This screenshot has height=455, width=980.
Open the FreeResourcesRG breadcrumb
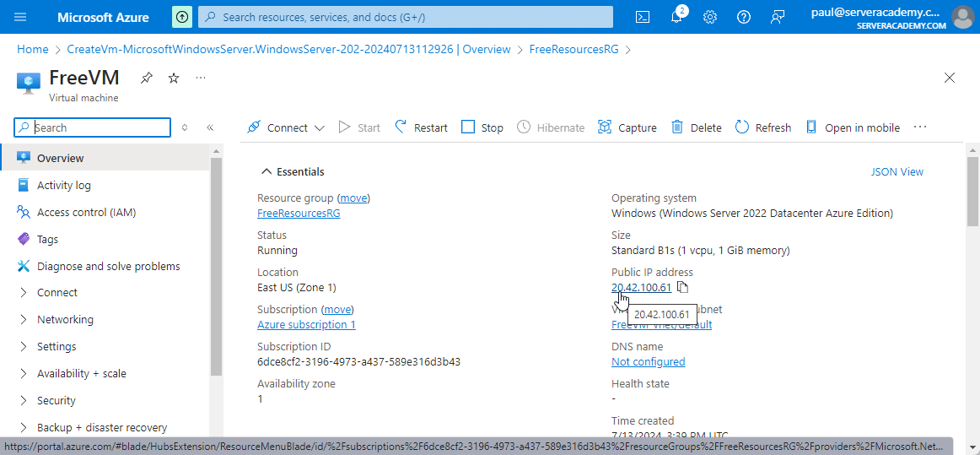573,49
